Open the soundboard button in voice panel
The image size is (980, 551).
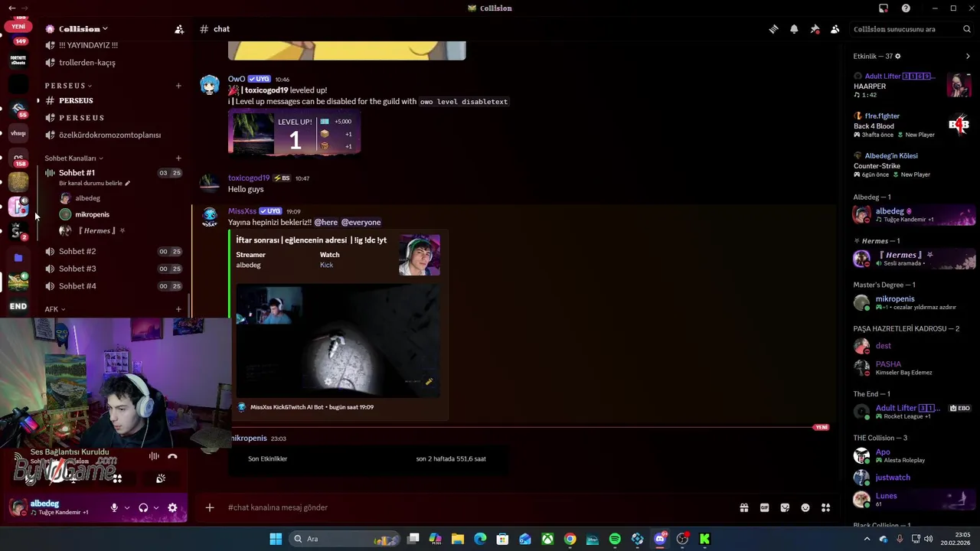tap(161, 478)
